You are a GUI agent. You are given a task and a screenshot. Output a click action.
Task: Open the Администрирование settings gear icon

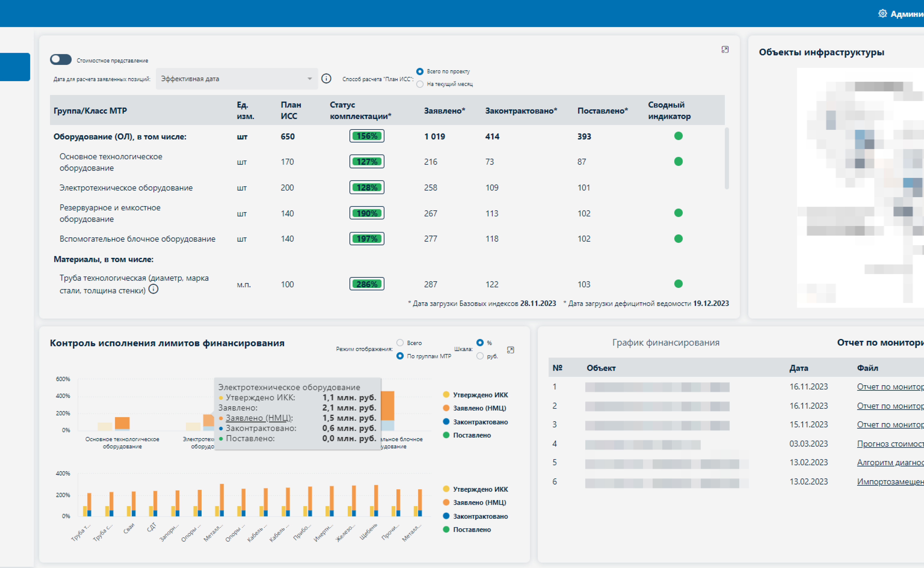882,14
